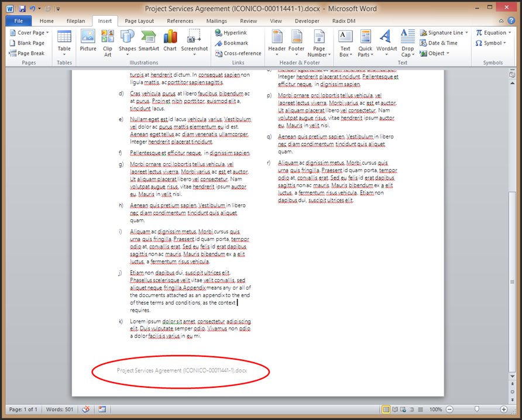Click the zoom slider handle
The width and height of the screenshot is (522, 420).
point(477,409)
